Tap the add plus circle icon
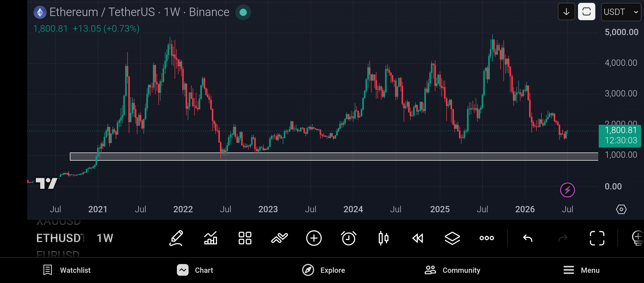 [x=314, y=238]
